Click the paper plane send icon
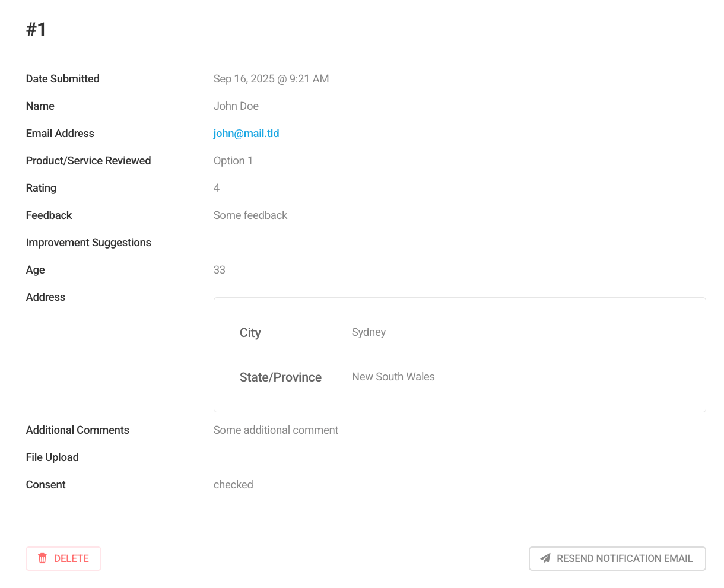Screen dimensions: 724x588 pyautogui.click(x=545, y=558)
